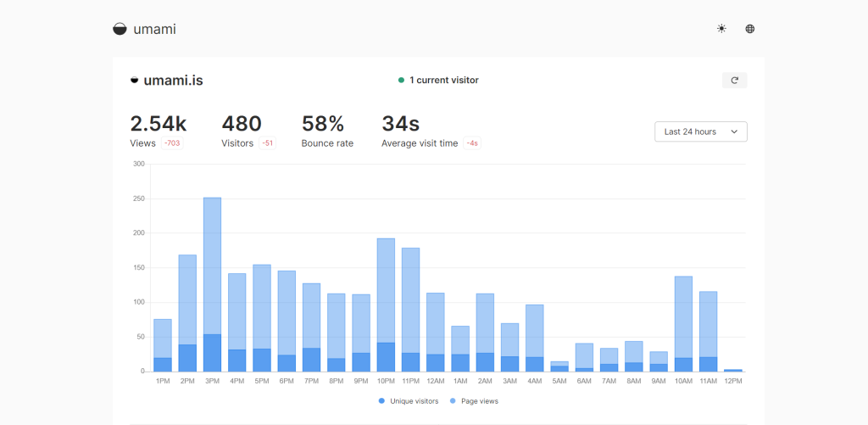Open the Last 24 hours date range dropdown
868x425 pixels.
701,131
